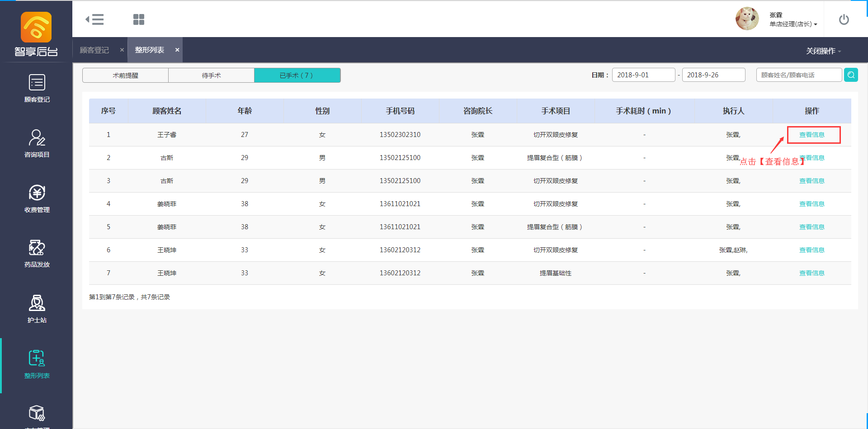Image resolution: width=868 pixels, height=429 pixels.
Task: Click the power logout icon
Action: click(x=844, y=19)
